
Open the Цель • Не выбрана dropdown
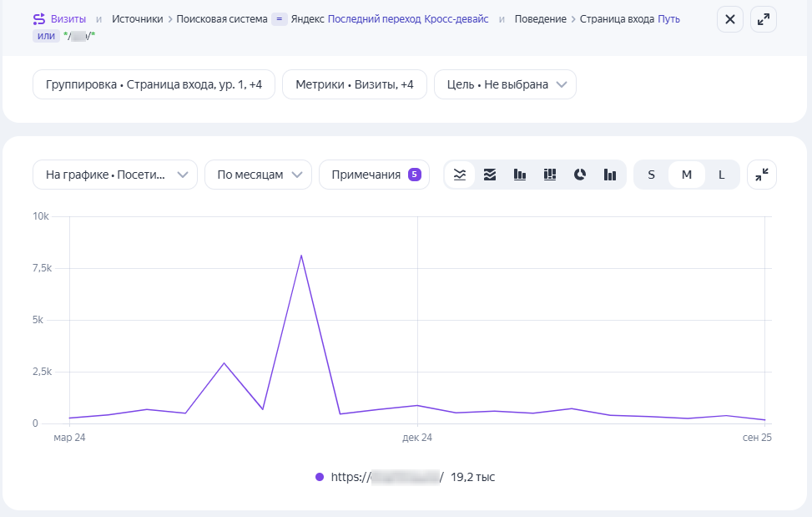[505, 84]
